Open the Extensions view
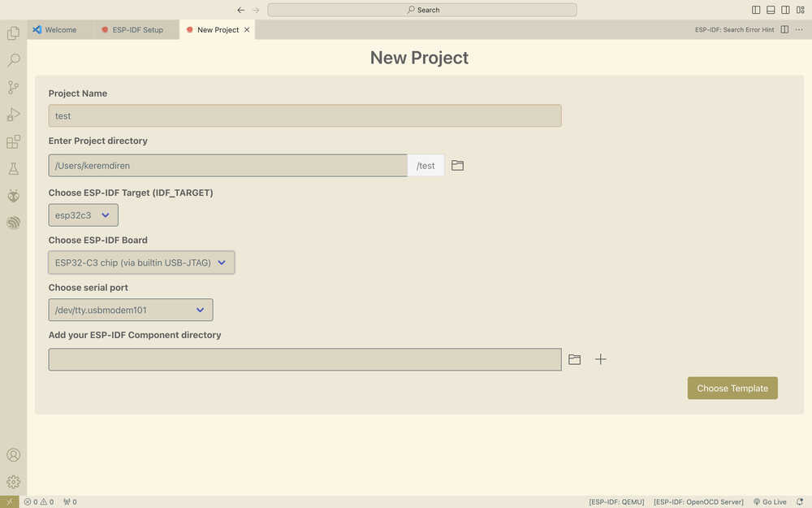 [13, 141]
